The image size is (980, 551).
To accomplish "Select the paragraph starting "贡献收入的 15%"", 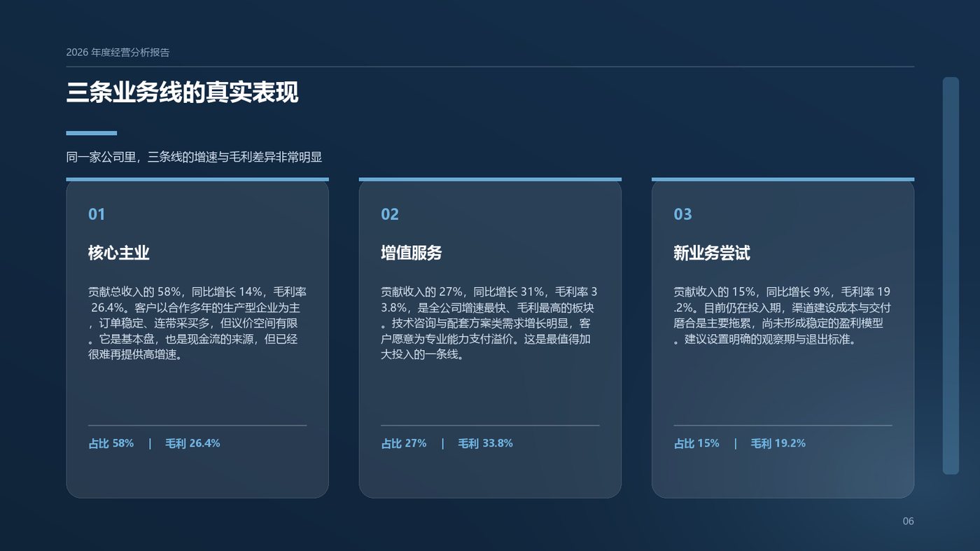I will coord(783,316).
